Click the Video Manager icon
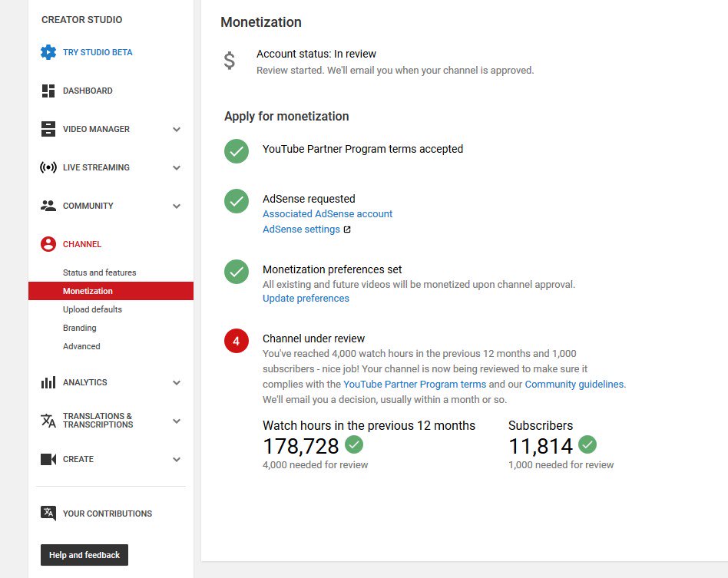Viewport: 728px width, 578px height. point(48,129)
